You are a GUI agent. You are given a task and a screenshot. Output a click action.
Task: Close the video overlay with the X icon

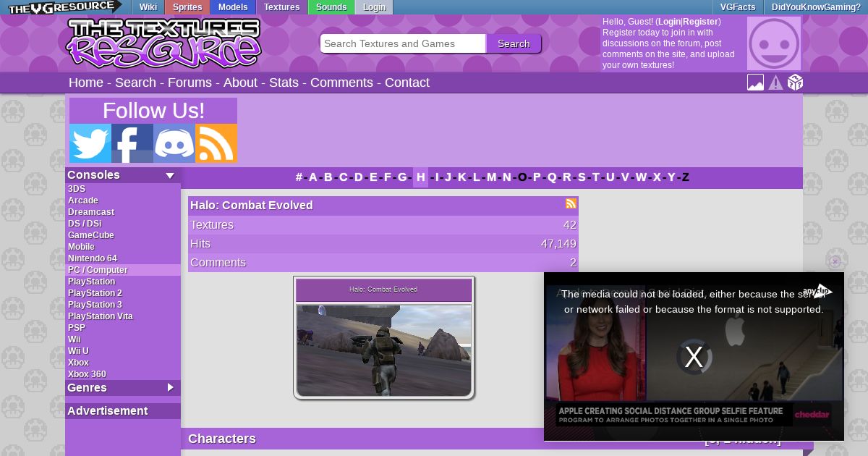(694, 357)
